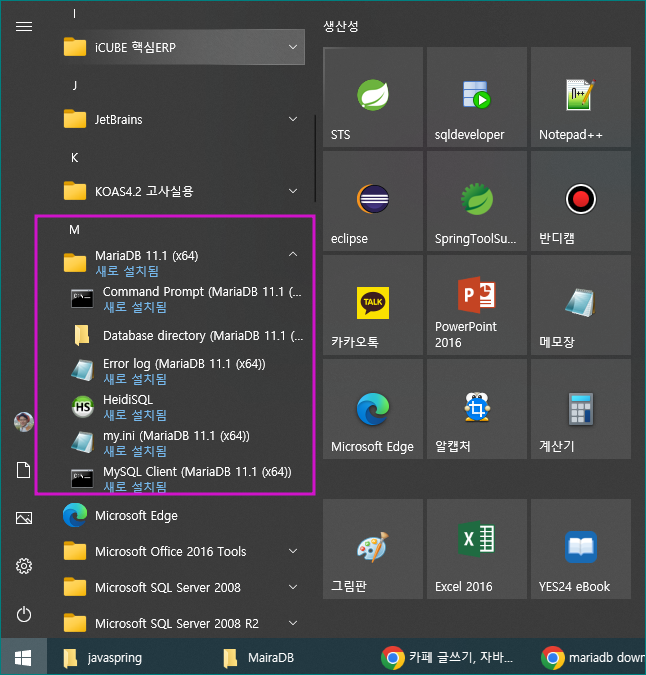Expand the Microsoft SQL Server 2008 folder
The height and width of the screenshot is (675, 646).
(182, 588)
